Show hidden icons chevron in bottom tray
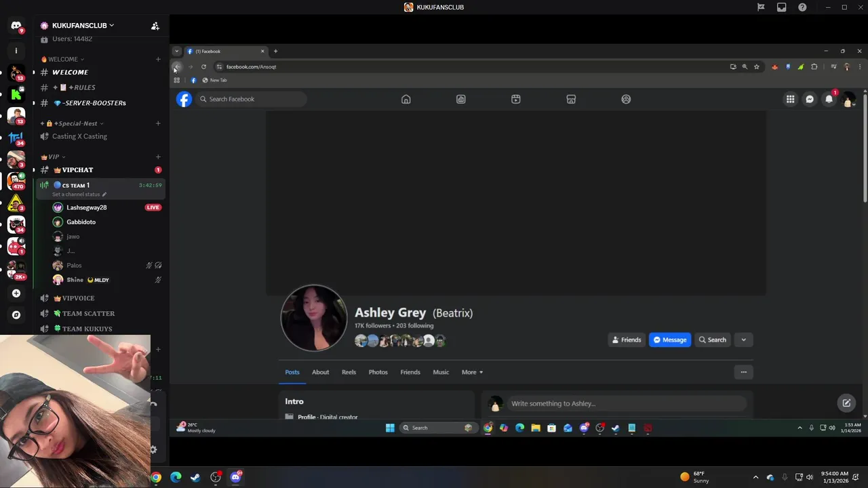This screenshot has width=868, height=488. pyautogui.click(x=755, y=477)
